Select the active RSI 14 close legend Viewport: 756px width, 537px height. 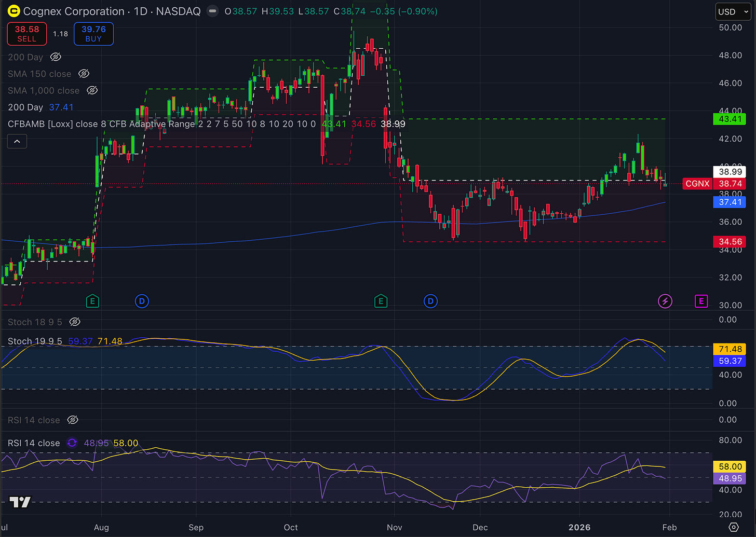(x=73, y=443)
